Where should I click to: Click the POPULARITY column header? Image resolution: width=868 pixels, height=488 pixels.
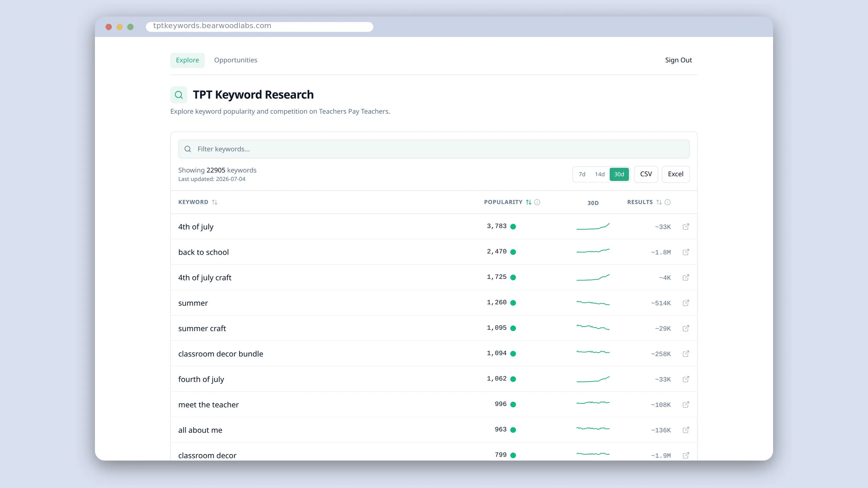point(503,202)
